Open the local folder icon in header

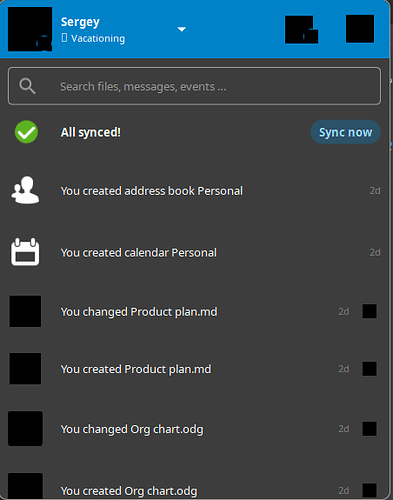coord(301,29)
